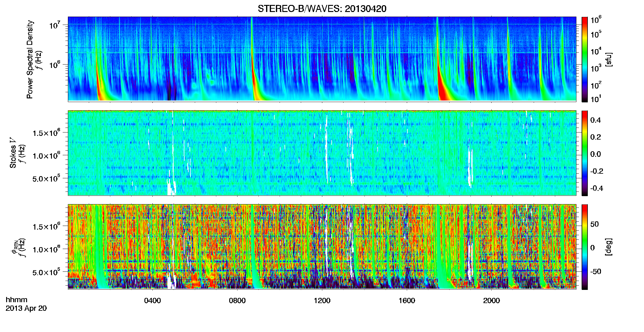The image size is (644, 332).
Task: Click the φ RTN degree color bar
Action: point(585,247)
